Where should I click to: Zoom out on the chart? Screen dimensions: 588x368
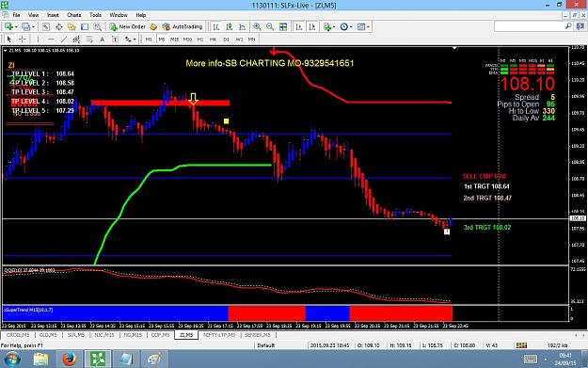[270, 26]
